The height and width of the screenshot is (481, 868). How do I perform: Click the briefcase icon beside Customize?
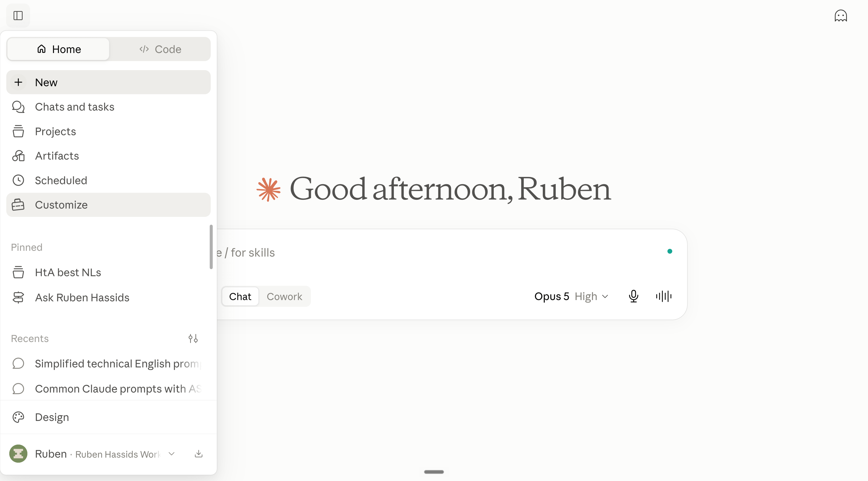pos(18,205)
